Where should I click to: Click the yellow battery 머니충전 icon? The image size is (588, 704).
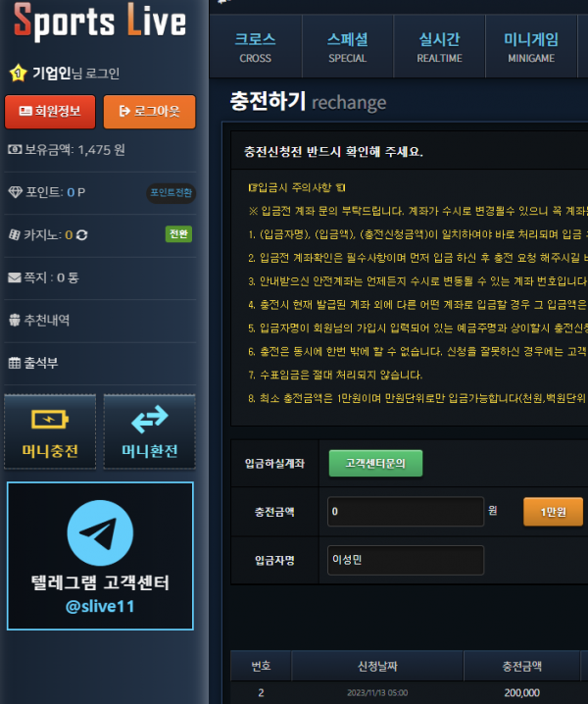50,420
